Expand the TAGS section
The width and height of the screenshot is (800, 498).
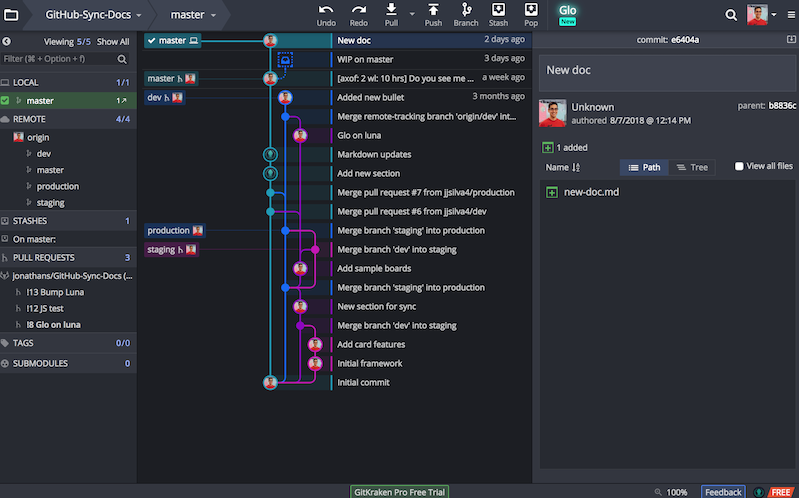point(68,343)
